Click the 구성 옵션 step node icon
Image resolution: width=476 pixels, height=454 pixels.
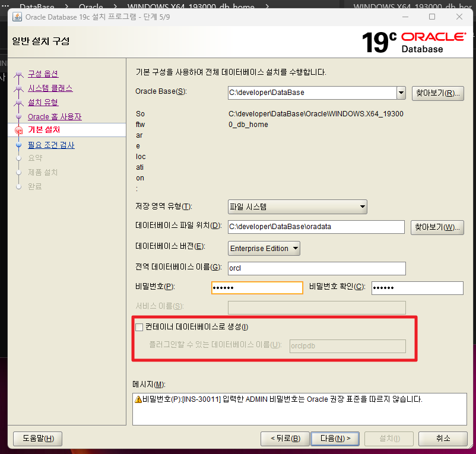tap(19, 74)
